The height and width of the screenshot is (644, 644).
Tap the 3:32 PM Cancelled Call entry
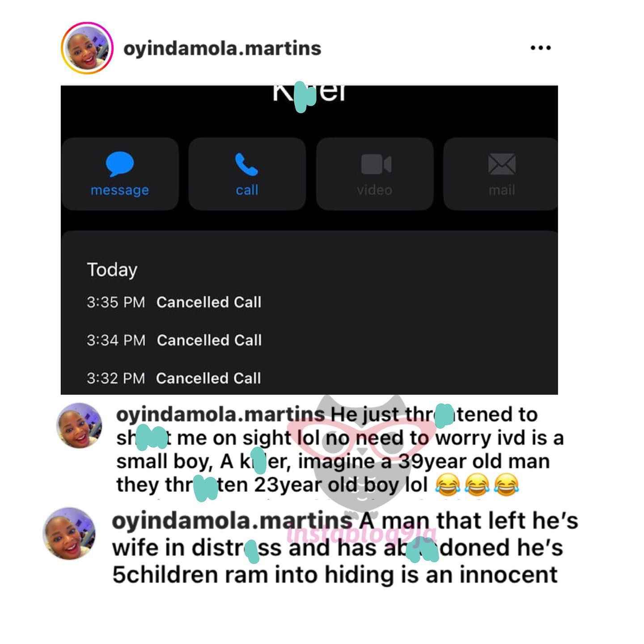point(174,378)
